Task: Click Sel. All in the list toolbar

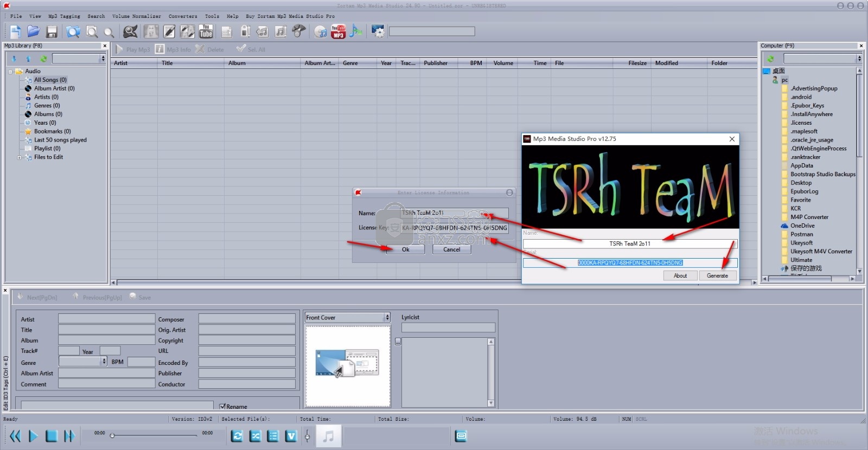Action: 251,49
